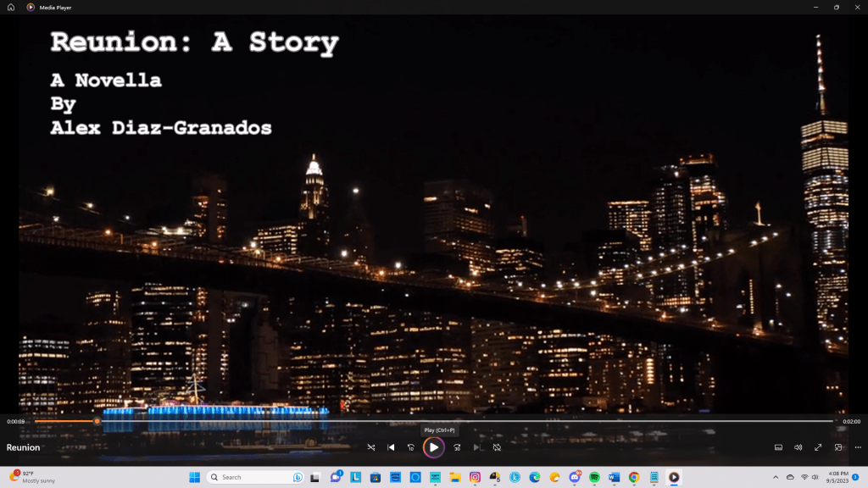
Task: Show hidden system tray icons
Action: 776,477
